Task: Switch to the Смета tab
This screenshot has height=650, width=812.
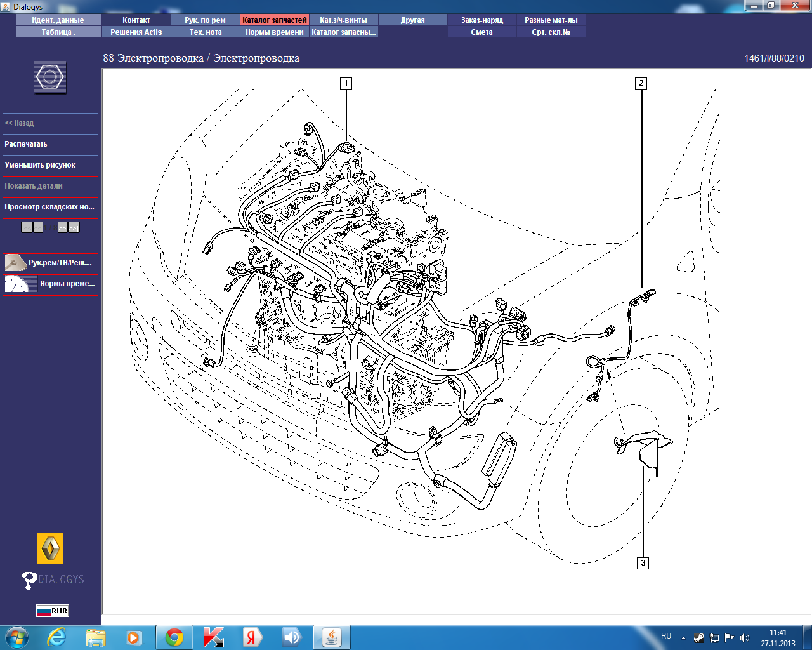Action: click(482, 32)
